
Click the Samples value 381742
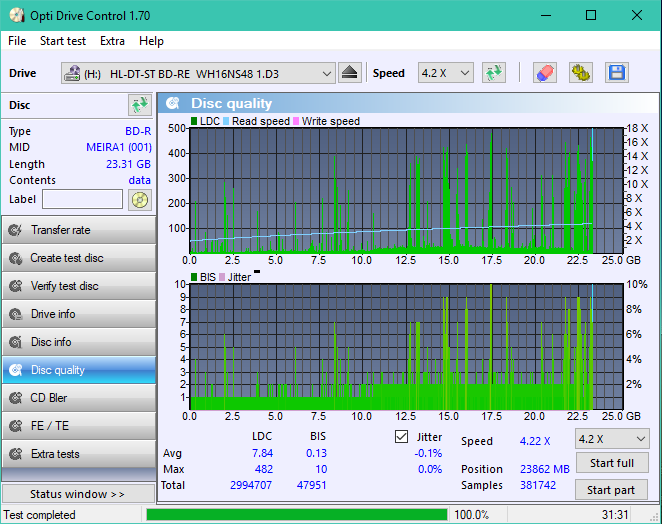click(x=538, y=485)
